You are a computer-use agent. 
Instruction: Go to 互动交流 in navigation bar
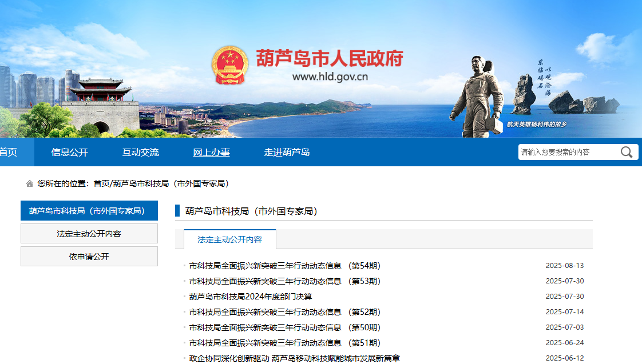140,152
